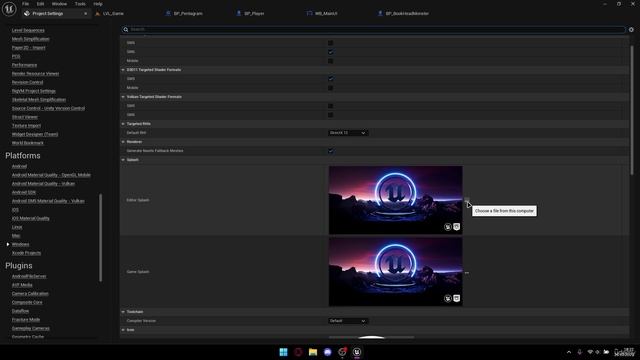Open the Help menu
Screen dimensions: 640x360
click(x=98, y=4)
